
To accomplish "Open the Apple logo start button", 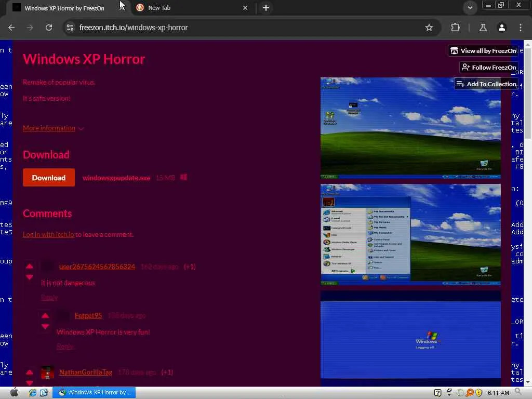I will point(14,393).
